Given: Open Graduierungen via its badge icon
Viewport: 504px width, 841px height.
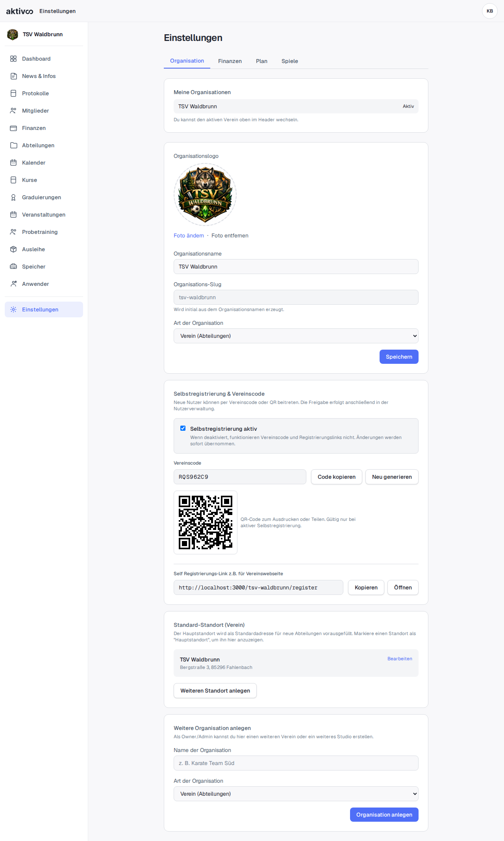Looking at the screenshot, I should pyautogui.click(x=13, y=197).
